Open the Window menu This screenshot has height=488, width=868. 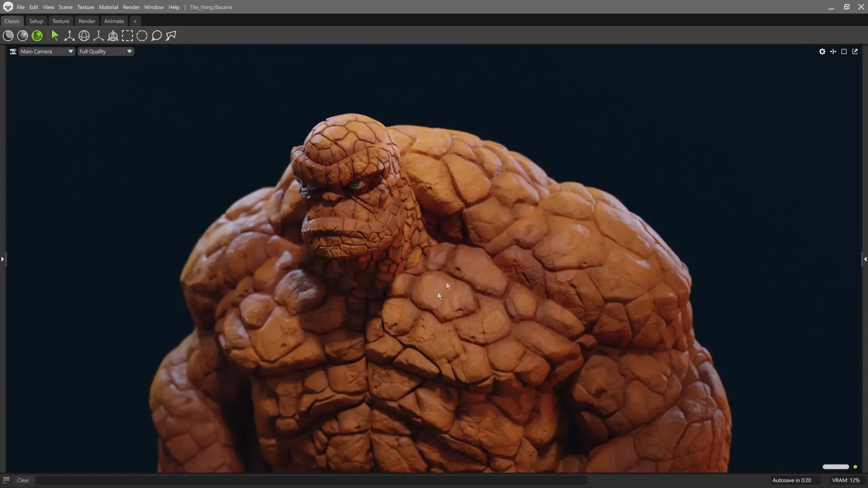[x=154, y=7]
